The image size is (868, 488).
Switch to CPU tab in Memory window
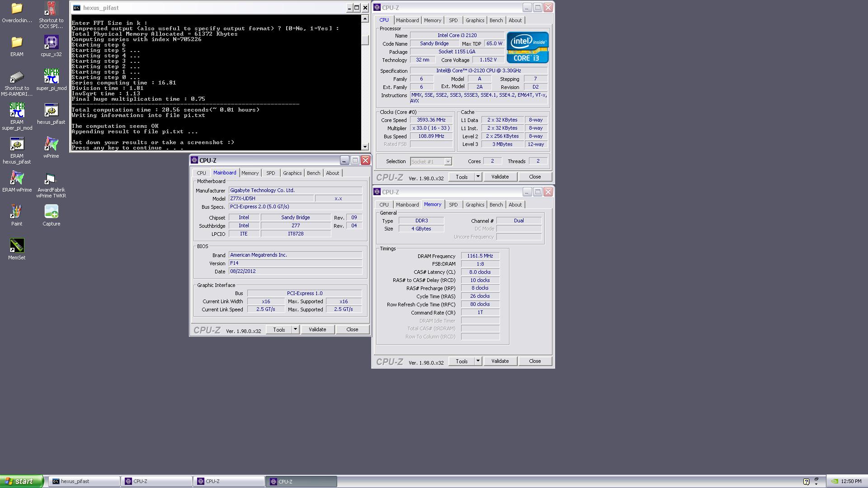[x=384, y=205]
